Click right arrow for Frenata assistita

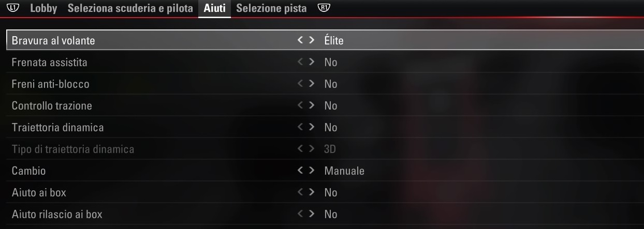[311, 62]
